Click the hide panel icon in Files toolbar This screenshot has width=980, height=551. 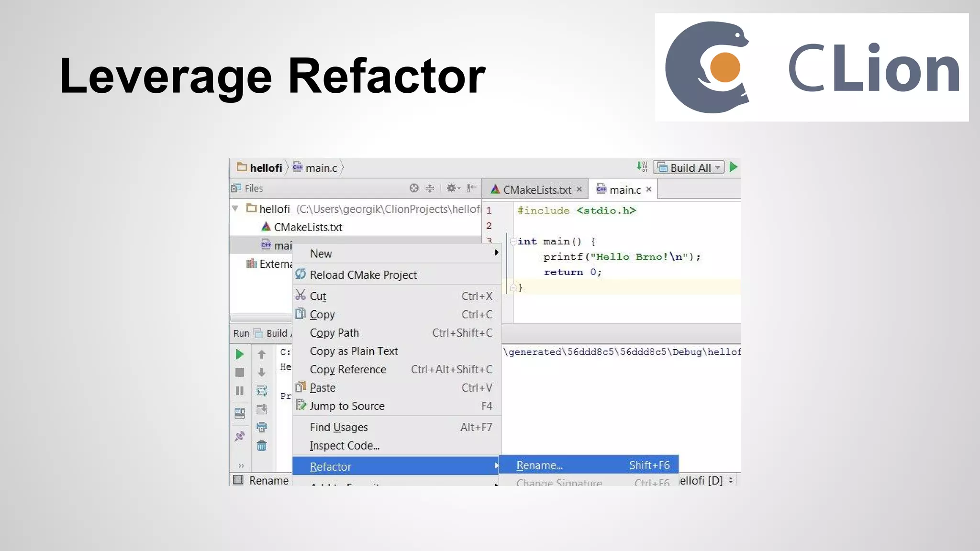[472, 188]
